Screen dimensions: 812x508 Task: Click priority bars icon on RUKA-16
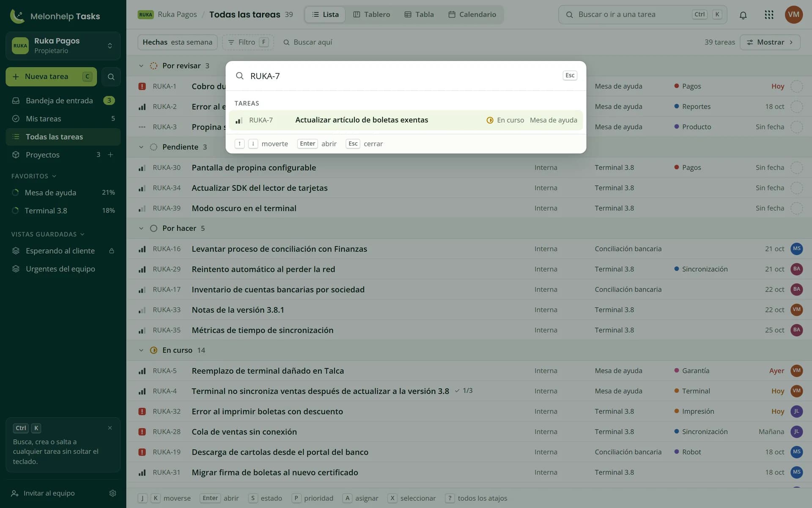coord(142,249)
